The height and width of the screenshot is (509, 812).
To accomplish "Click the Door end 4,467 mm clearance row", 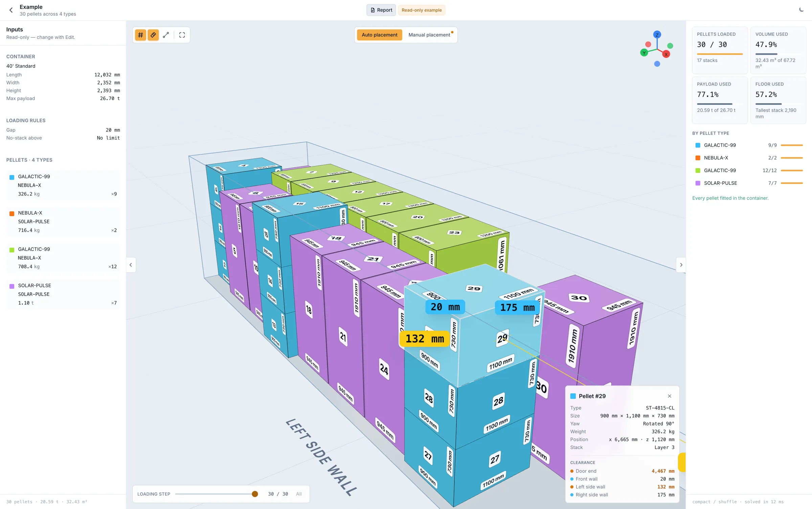I will pyautogui.click(x=622, y=471).
